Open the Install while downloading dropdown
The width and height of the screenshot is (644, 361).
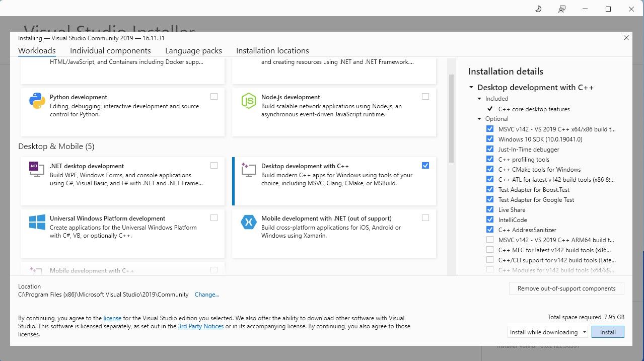pos(584,332)
